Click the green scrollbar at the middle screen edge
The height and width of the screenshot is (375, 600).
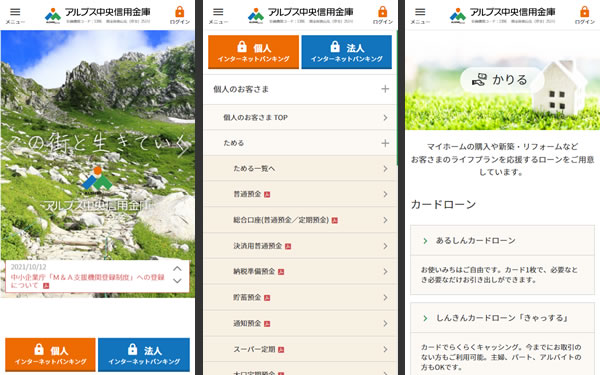[x=397, y=98]
